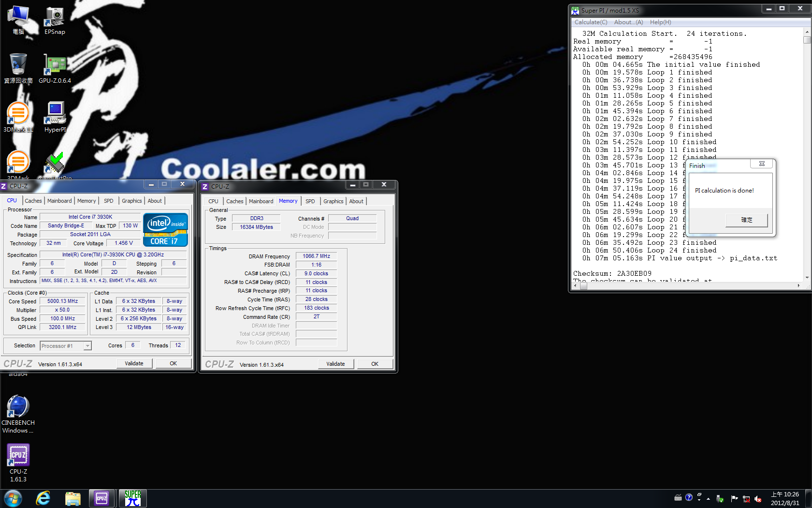Click the Core Speed 5000.13 MHz value
This screenshot has height=508, width=812.
coord(63,301)
